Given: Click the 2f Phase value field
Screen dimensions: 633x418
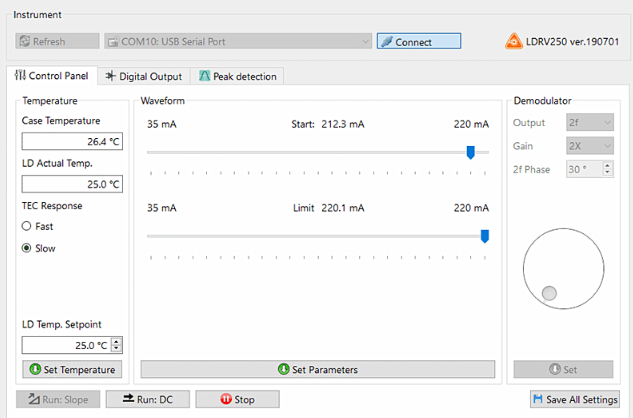Looking at the screenshot, I should [x=585, y=169].
